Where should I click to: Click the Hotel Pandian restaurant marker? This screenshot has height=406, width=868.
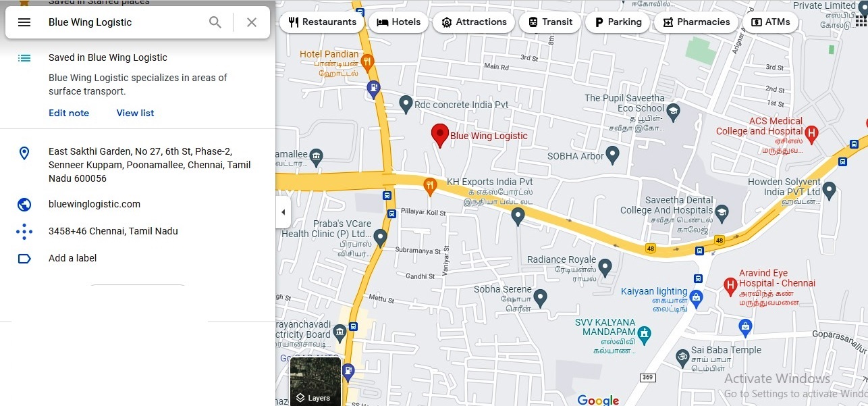pyautogui.click(x=367, y=64)
